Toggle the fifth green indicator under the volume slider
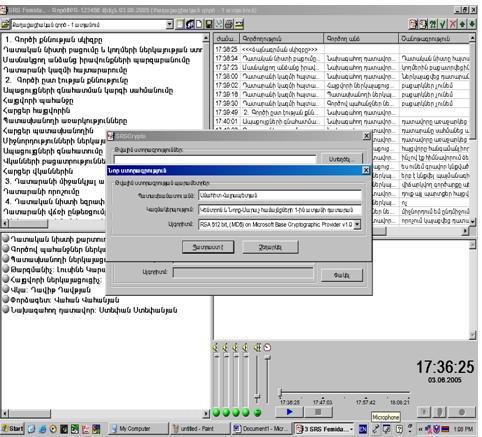Image resolution: width=482 pixels, height=437 pixels. [257, 413]
